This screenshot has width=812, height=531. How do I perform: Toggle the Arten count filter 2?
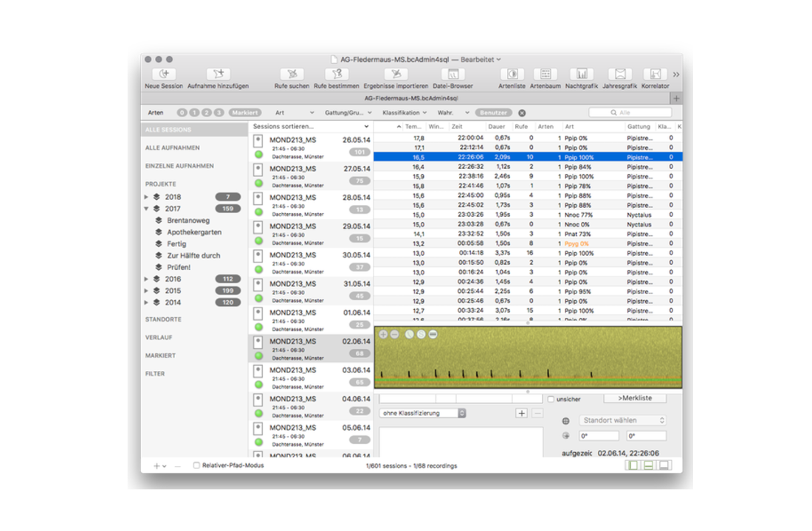[207, 113]
